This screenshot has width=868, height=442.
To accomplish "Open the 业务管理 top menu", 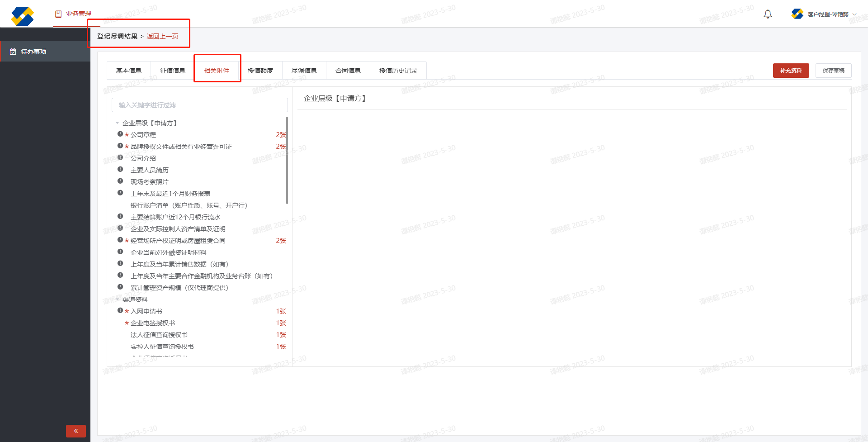I will pyautogui.click(x=73, y=14).
